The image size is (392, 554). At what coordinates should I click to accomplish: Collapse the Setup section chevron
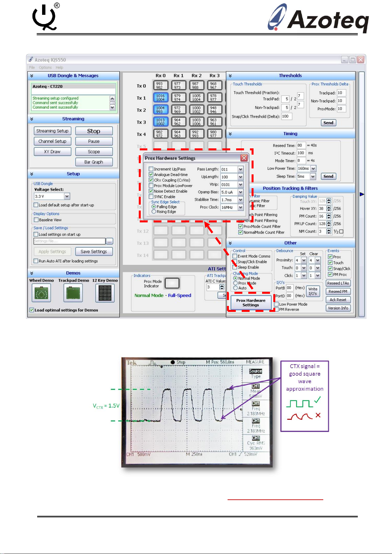(x=32, y=174)
